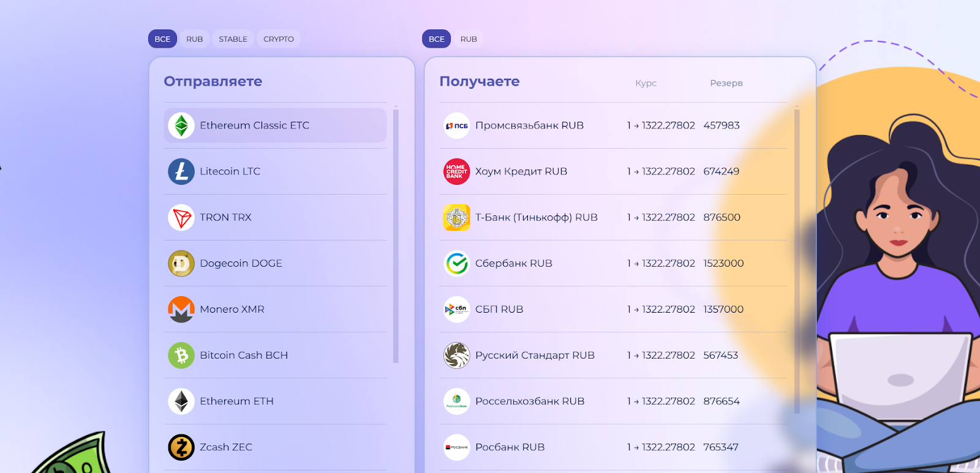Select Т-Банк (Тинькофф) RUB to receive

click(x=613, y=217)
